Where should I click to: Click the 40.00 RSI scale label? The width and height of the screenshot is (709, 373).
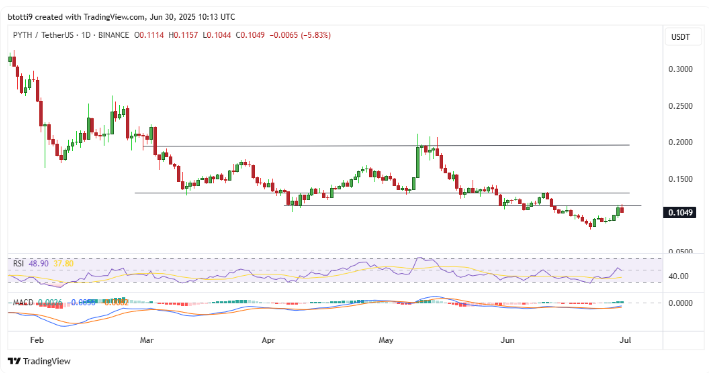click(678, 276)
